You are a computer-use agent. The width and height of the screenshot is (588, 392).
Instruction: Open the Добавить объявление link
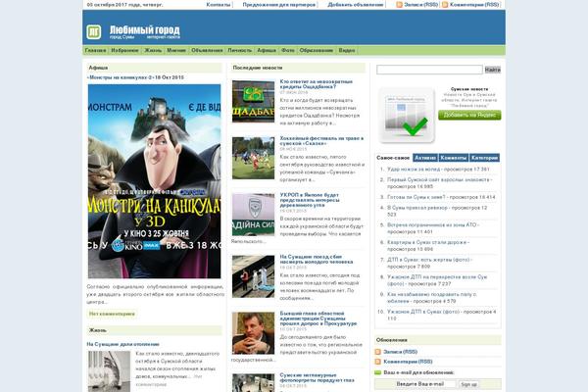tap(356, 5)
